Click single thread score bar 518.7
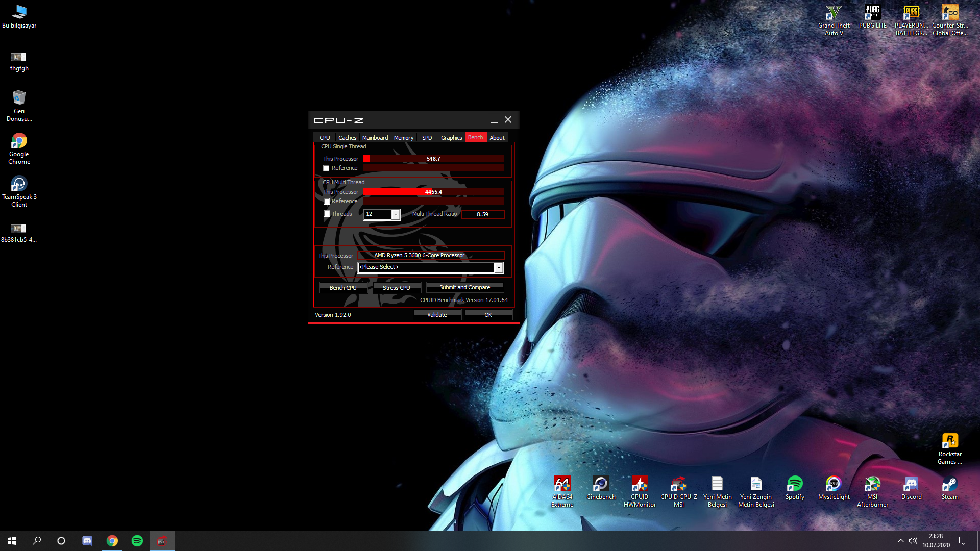Image resolution: width=980 pixels, height=551 pixels. [x=434, y=159]
